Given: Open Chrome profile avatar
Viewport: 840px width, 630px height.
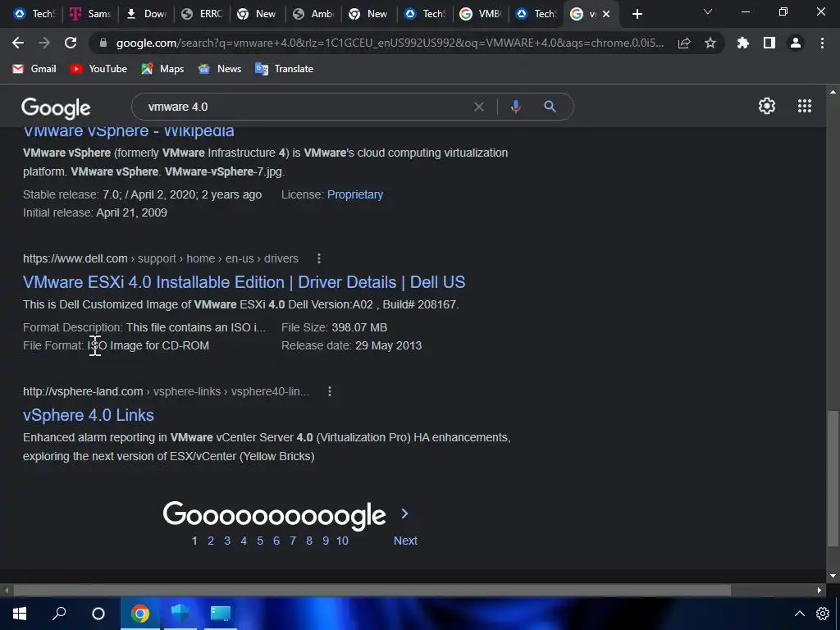Looking at the screenshot, I should [796, 43].
